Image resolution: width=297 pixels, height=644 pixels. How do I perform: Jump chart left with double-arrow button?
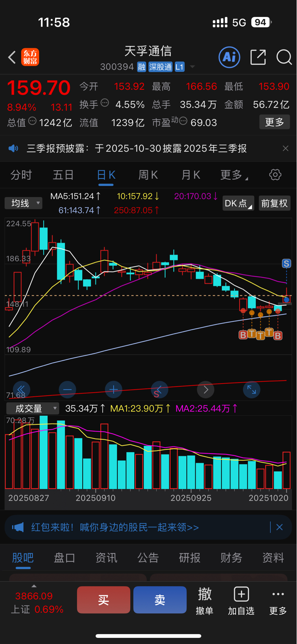[21, 389]
